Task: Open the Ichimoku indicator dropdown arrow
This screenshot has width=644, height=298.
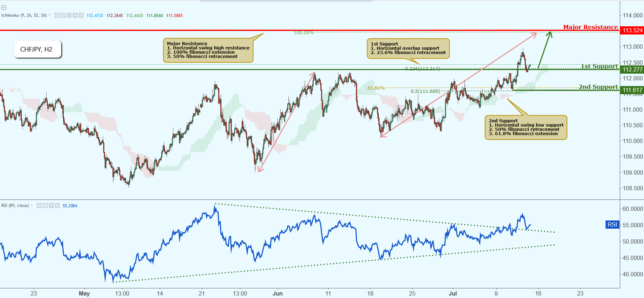Action: pyautogui.click(x=49, y=15)
